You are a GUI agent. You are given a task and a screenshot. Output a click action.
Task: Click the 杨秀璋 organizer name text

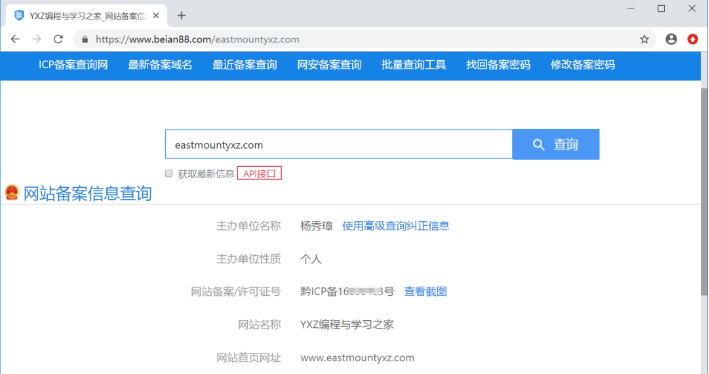316,226
